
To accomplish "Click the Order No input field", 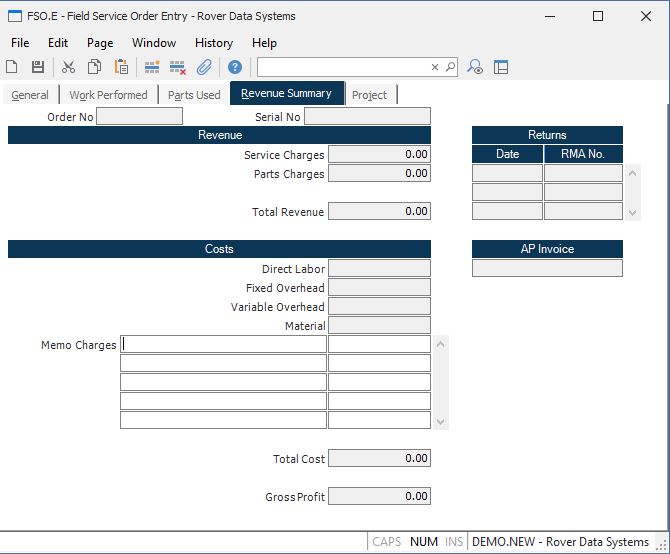I will tap(139, 116).
